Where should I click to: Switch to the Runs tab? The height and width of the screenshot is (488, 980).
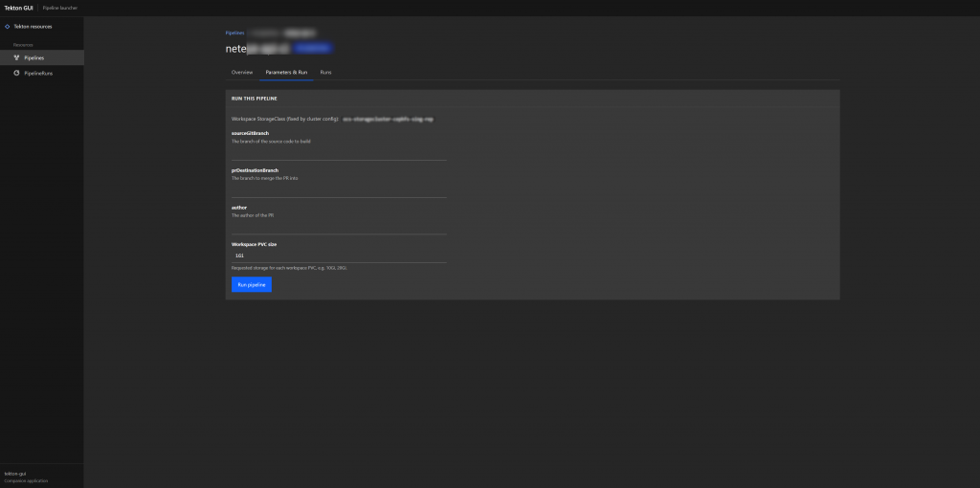325,73
